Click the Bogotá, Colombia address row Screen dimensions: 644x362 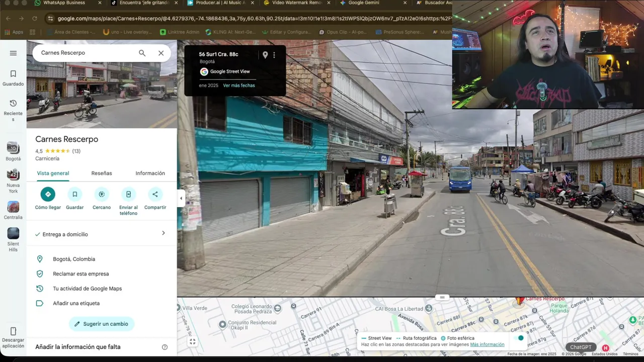pos(102,259)
